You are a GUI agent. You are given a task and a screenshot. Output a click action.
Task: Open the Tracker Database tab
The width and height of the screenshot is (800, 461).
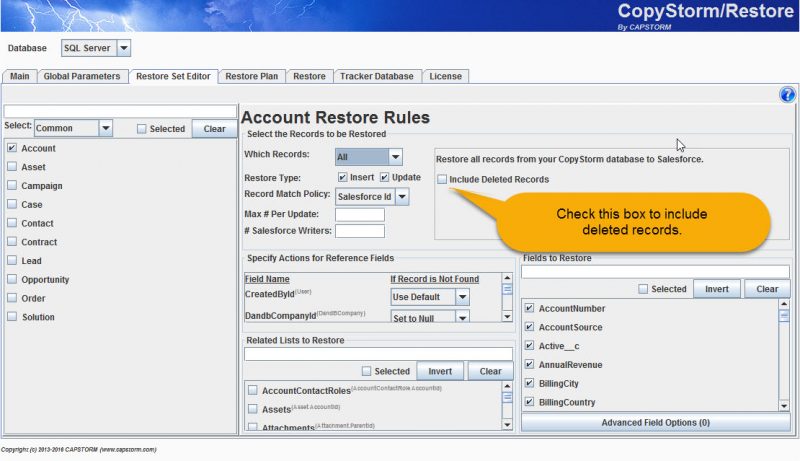point(377,76)
